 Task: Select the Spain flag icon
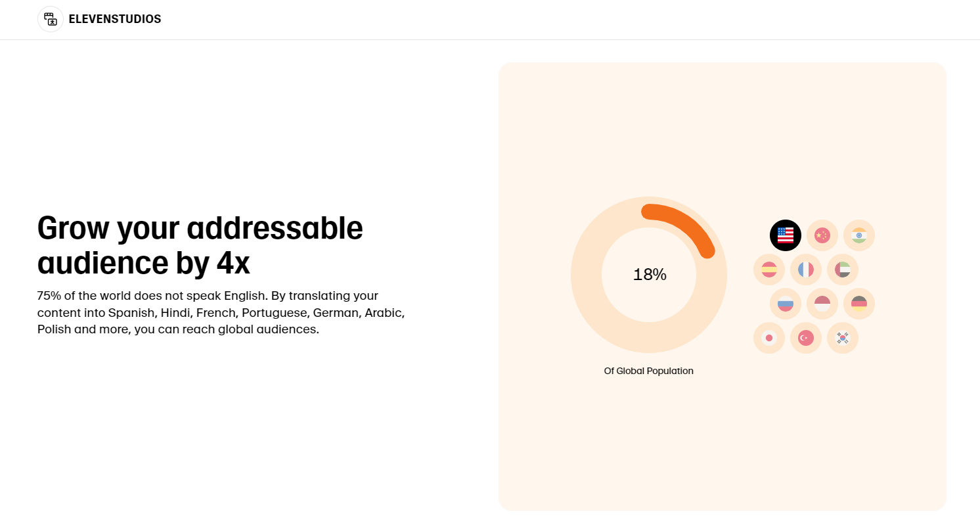tap(769, 270)
